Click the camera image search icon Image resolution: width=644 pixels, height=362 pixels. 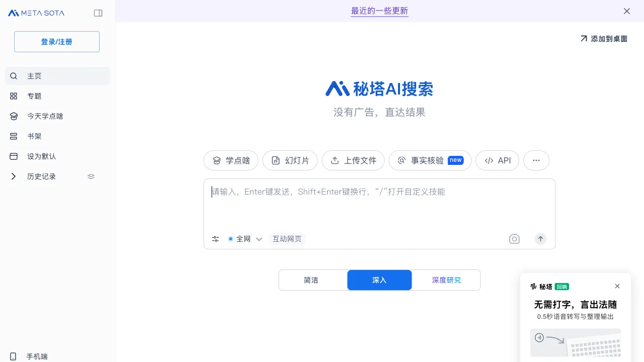point(514,239)
